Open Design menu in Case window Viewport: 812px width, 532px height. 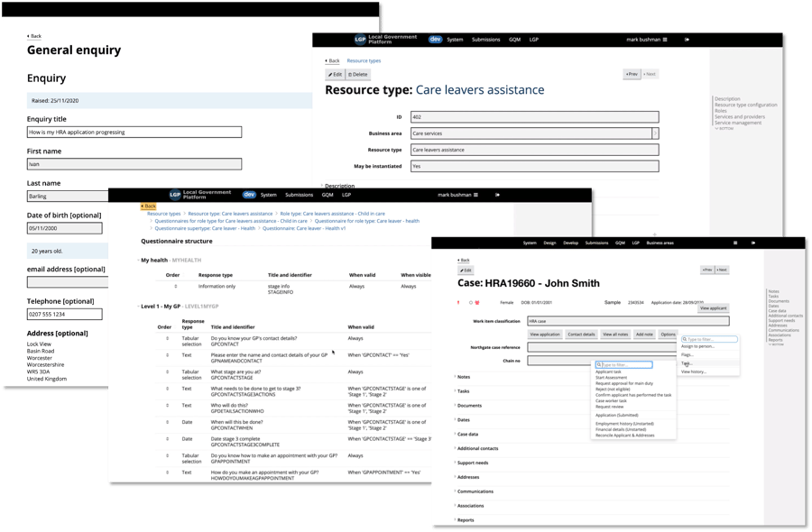coord(549,243)
